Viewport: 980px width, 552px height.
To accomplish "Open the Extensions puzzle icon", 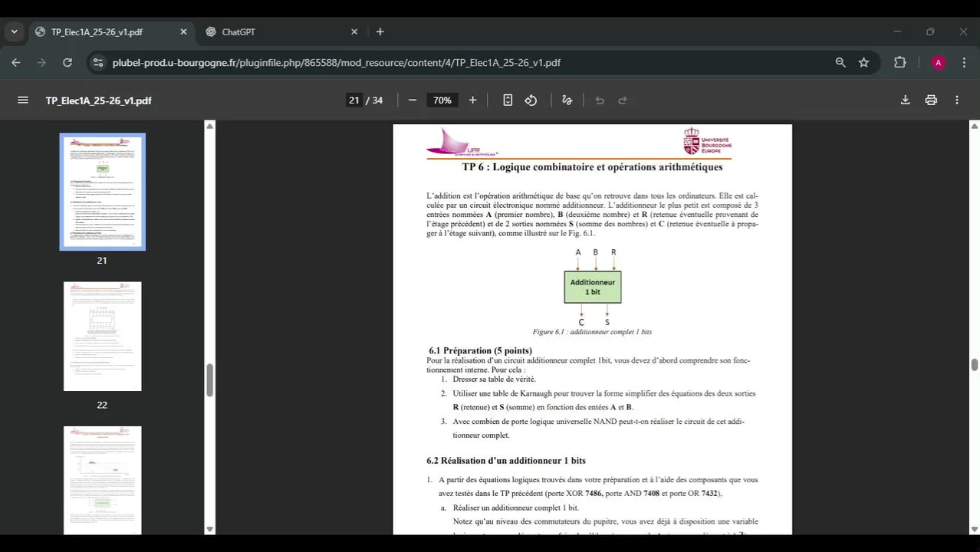I will click(x=900, y=63).
